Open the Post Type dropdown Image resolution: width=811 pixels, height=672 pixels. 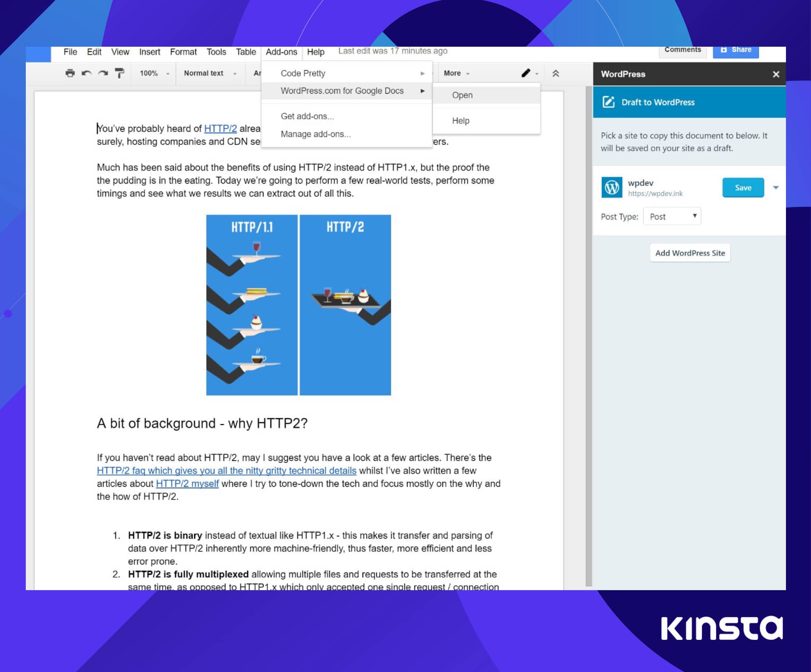pos(672,216)
